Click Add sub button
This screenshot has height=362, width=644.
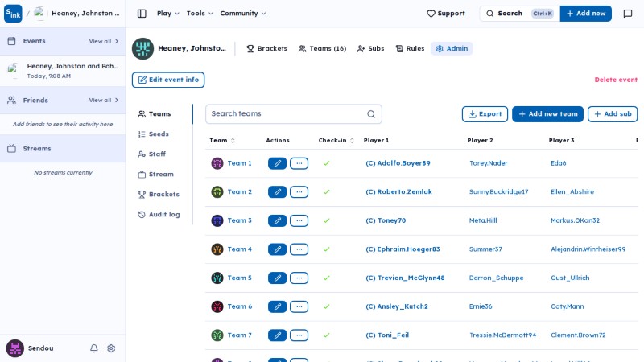pyautogui.click(x=613, y=114)
